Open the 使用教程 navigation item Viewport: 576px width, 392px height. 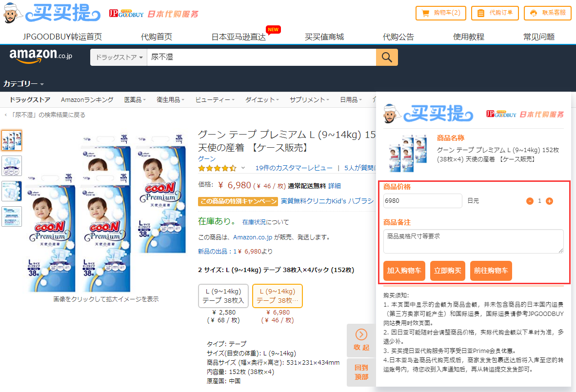coord(468,37)
